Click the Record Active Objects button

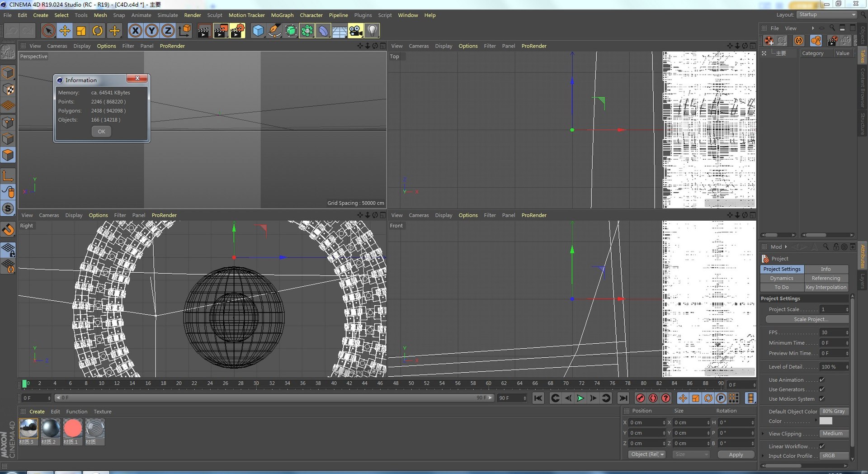[640, 398]
